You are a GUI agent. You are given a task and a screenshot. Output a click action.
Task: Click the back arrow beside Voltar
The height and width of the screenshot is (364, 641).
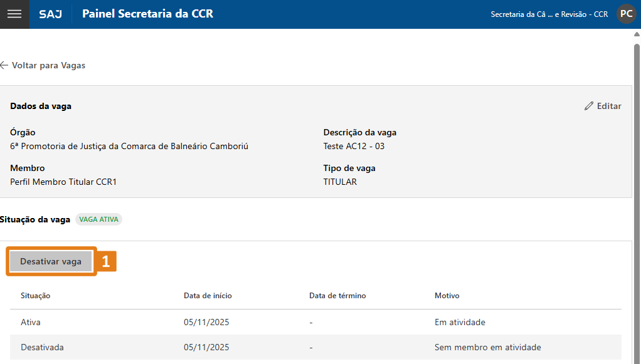click(4, 65)
